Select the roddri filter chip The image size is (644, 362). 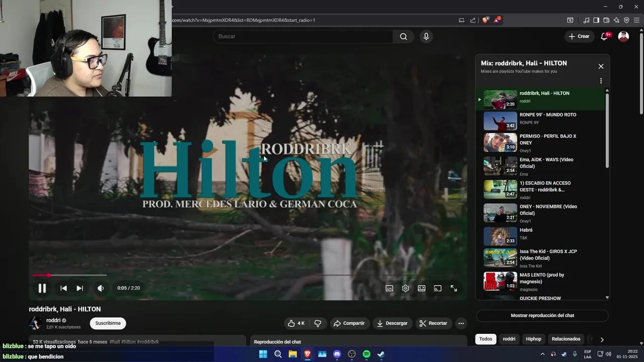coord(509,339)
